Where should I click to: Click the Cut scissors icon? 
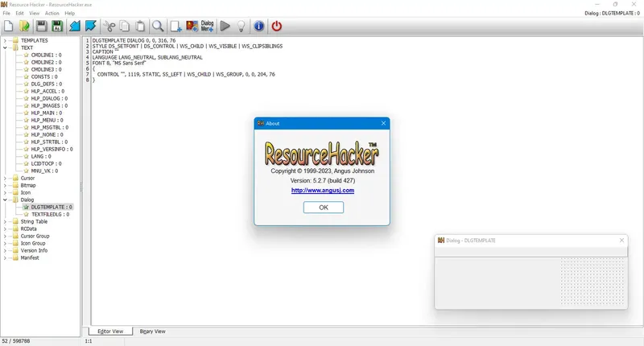(x=109, y=27)
